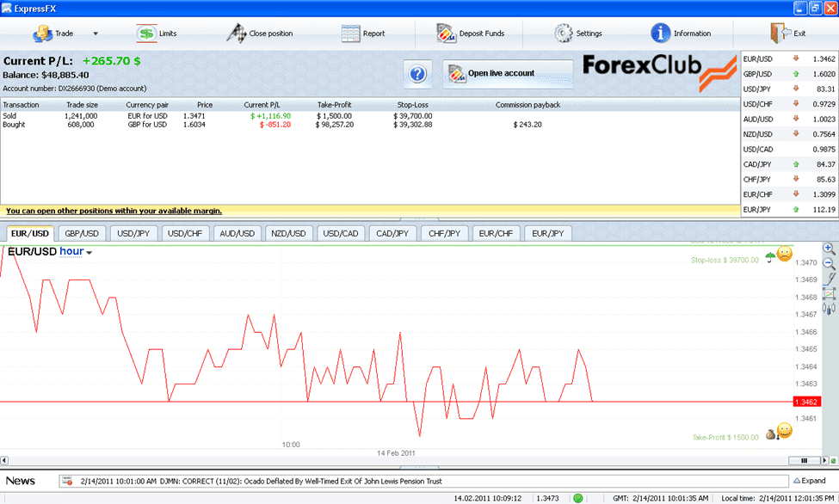
Task: Zoom in the chart with magnifier plus
Action: click(x=830, y=249)
